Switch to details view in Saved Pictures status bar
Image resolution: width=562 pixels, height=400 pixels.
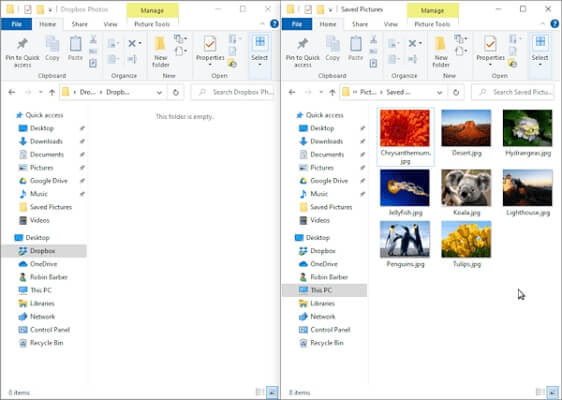click(540, 392)
